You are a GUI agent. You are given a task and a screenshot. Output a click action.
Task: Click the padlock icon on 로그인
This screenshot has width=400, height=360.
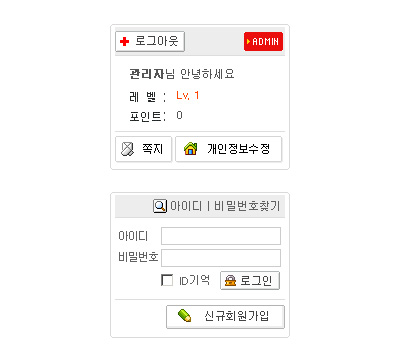coord(230,281)
